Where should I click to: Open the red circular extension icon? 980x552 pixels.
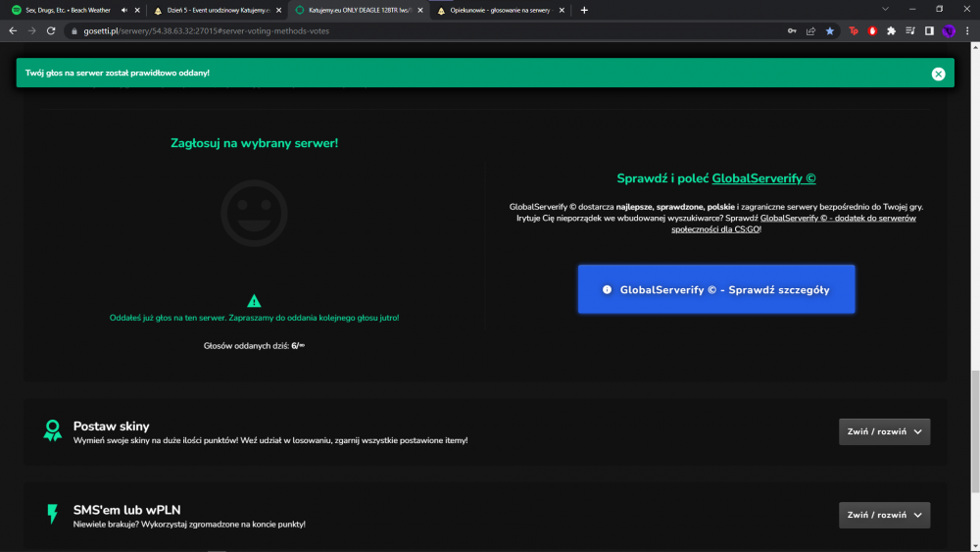[872, 30]
